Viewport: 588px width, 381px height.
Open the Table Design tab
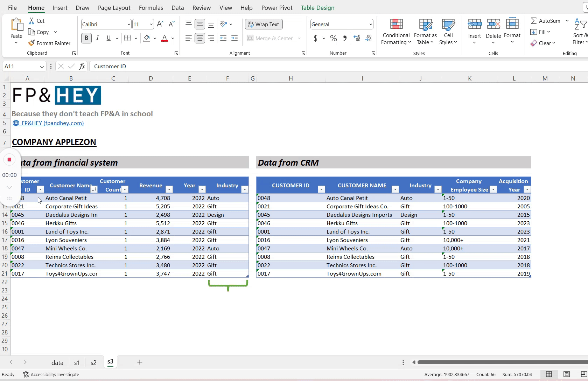(317, 8)
